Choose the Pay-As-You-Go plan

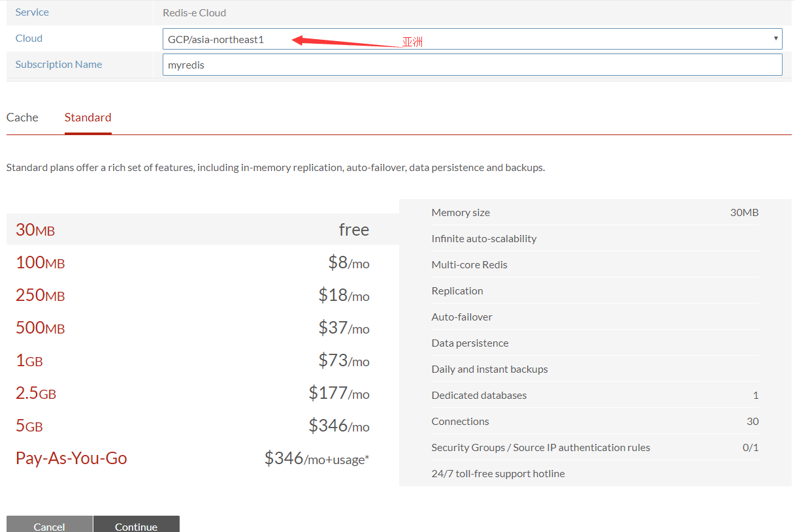(x=203, y=458)
